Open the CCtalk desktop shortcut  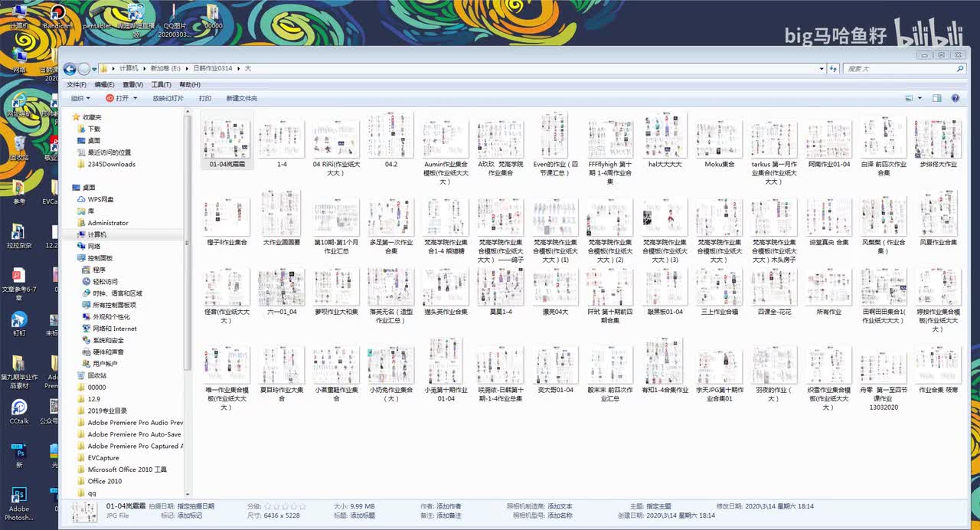click(x=19, y=411)
